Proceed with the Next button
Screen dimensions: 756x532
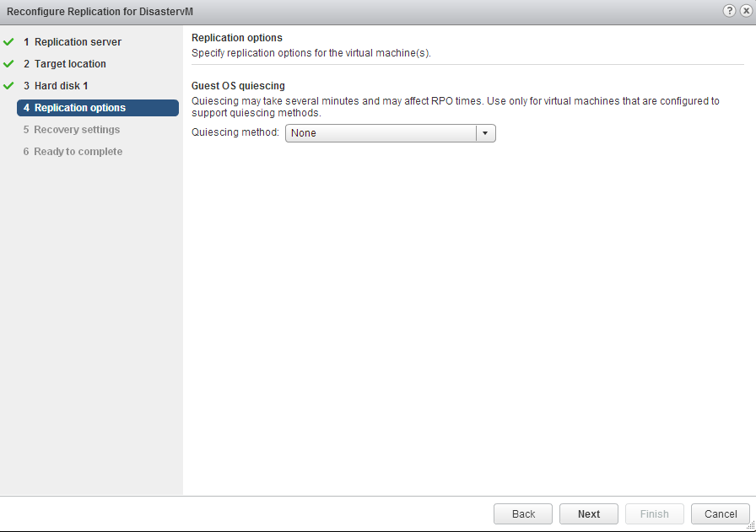coord(589,514)
